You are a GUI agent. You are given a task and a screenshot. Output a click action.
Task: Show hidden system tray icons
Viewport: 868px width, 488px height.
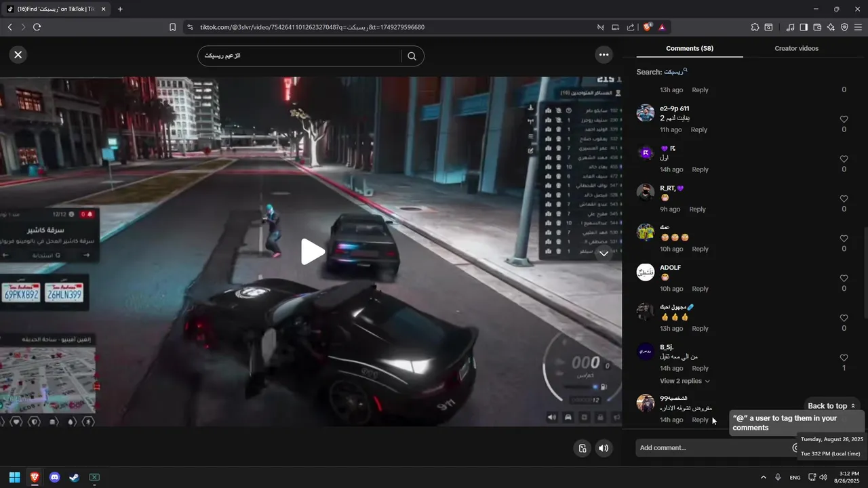point(763,477)
